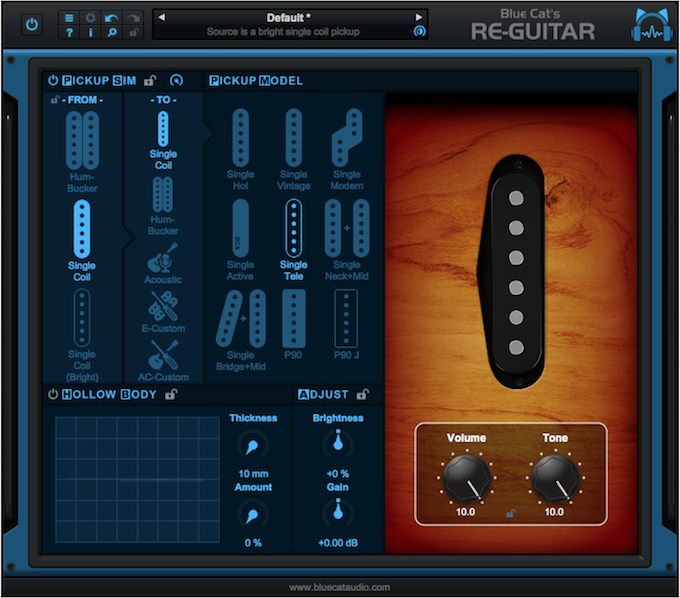The height and width of the screenshot is (598, 680).
Task: Click the Volume knob on guitar
Action: click(467, 478)
